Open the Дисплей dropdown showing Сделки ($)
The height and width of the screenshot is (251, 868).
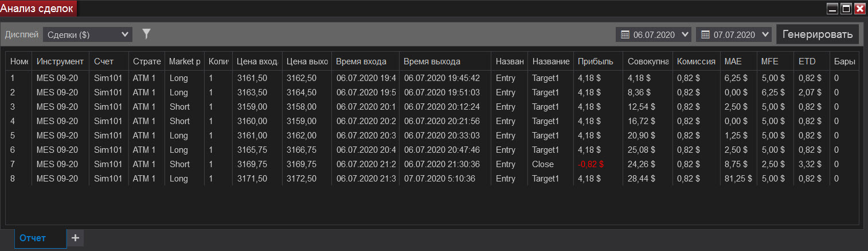coord(88,35)
